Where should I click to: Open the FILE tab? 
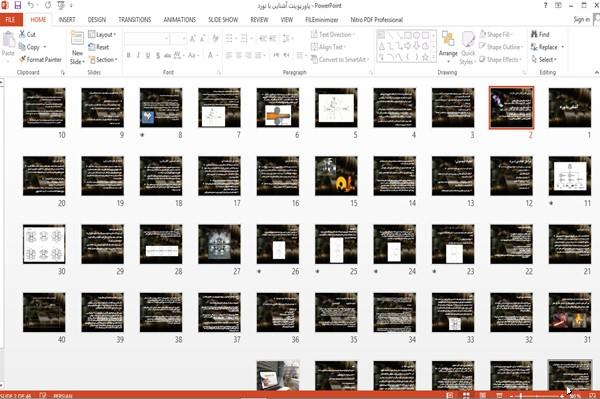tap(11, 20)
